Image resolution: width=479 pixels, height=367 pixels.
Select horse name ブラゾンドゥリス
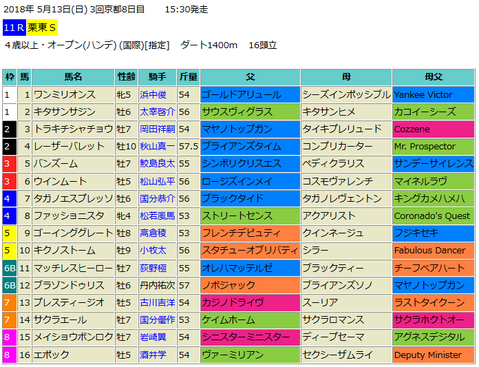(x=69, y=285)
